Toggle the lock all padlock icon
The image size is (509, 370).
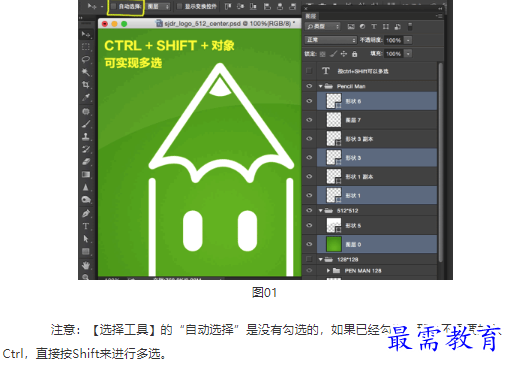[354, 54]
